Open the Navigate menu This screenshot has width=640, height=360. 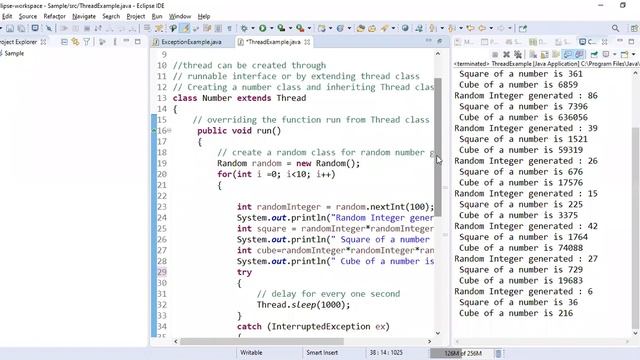(84, 16)
